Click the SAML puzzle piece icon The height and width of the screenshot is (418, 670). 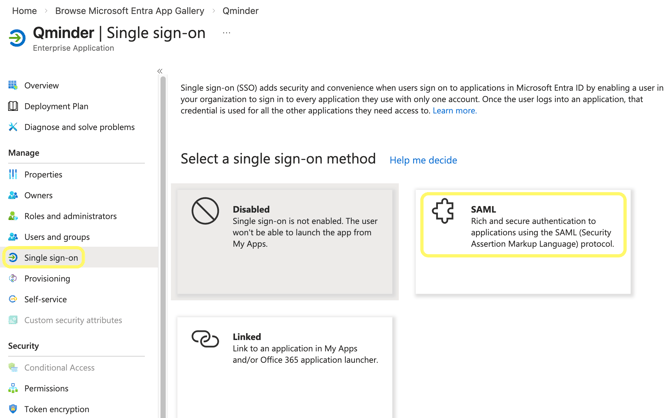(443, 210)
